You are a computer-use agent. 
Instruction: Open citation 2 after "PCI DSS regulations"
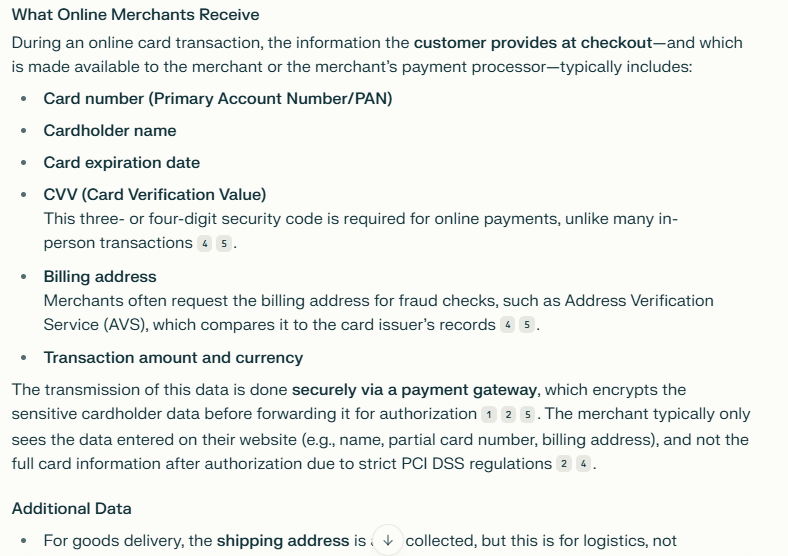564,464
